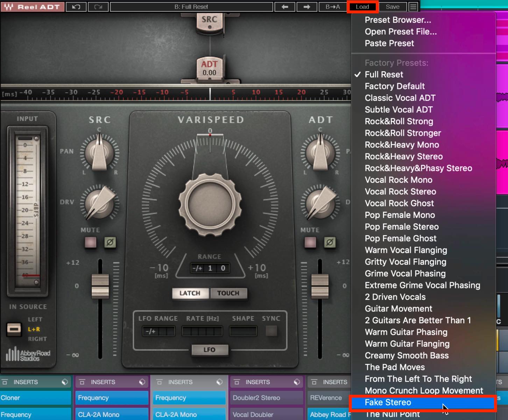Click the ADT 0.00 tape head marker
Viewport: 508px width, 420px height.
coord(209,69)
